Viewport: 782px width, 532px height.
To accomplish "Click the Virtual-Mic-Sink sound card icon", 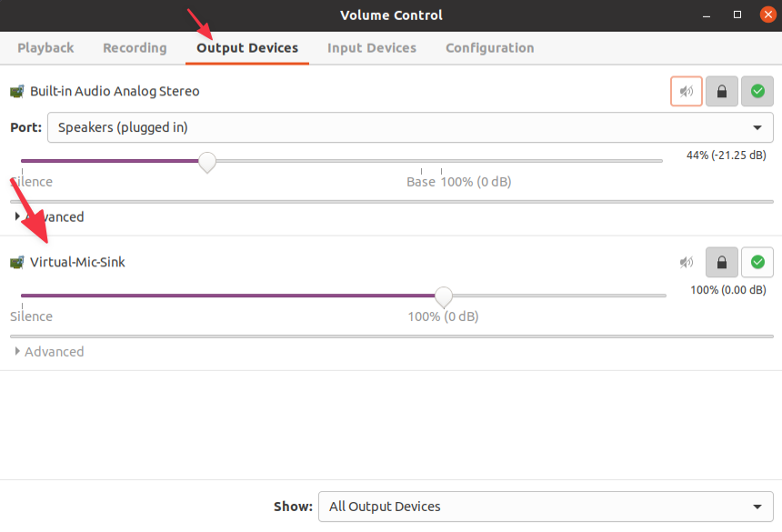I will coord(17,263).
